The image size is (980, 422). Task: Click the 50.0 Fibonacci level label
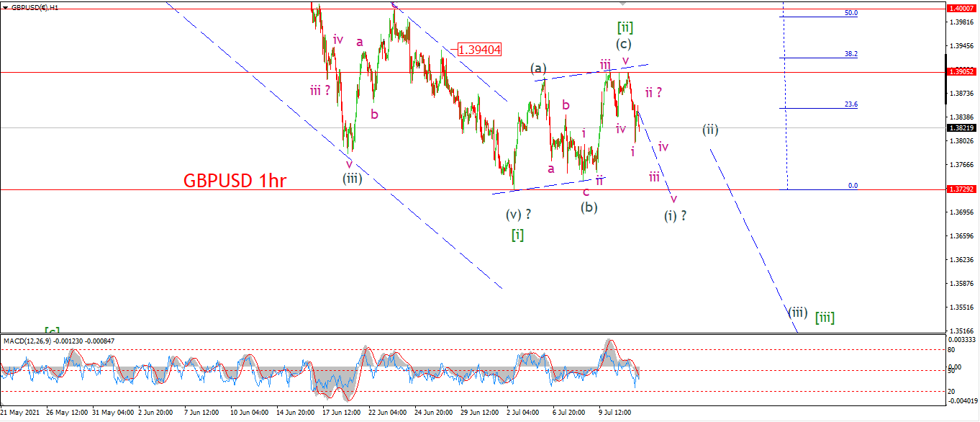click(851, 13)
